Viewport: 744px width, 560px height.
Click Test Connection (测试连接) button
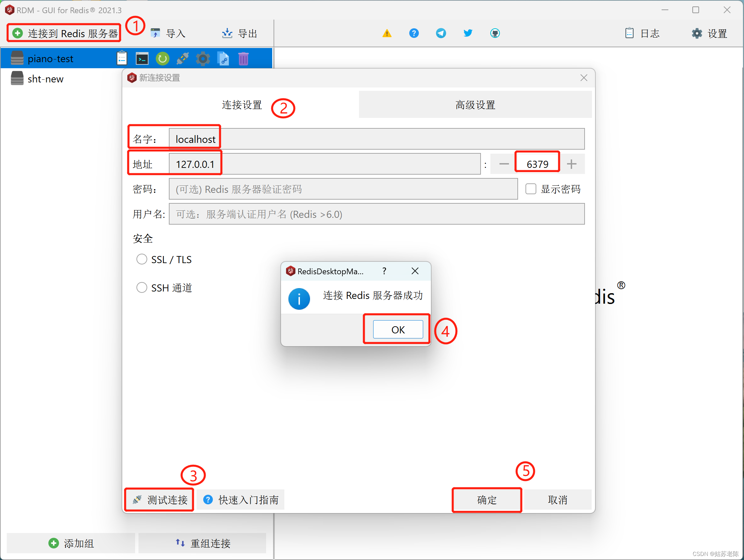(x=159, y=500)
